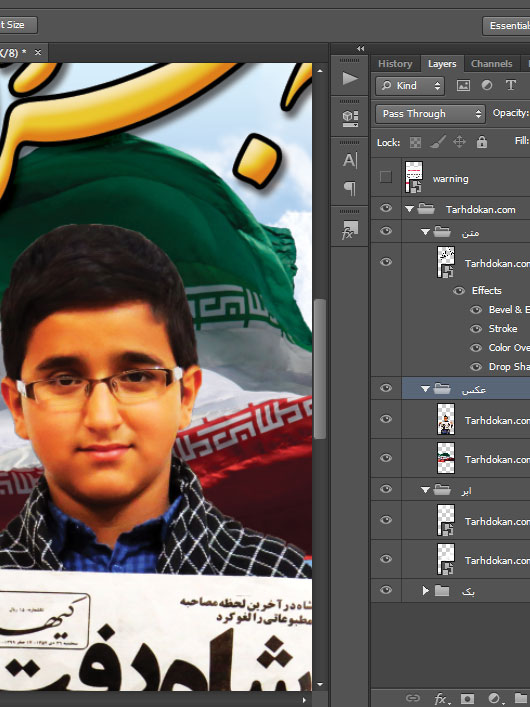
Task: Close the document tab
Action: pos(38,53)
